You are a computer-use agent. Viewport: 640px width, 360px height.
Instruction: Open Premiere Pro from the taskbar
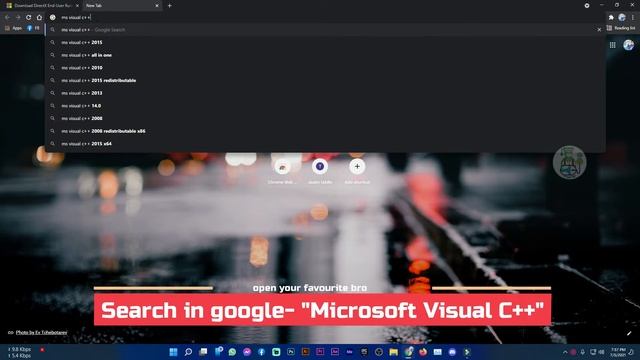320,352
